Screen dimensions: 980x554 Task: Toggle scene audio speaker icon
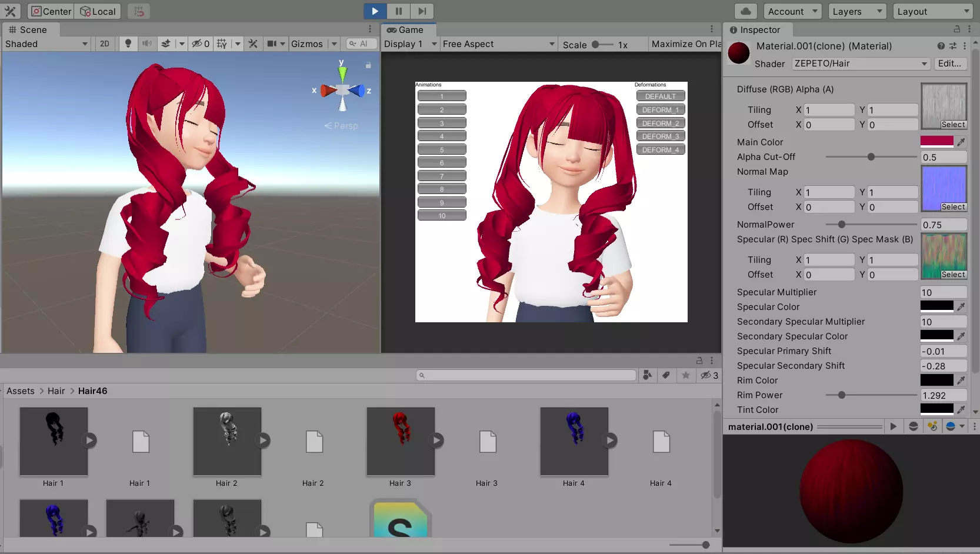[x=147, y=44]
